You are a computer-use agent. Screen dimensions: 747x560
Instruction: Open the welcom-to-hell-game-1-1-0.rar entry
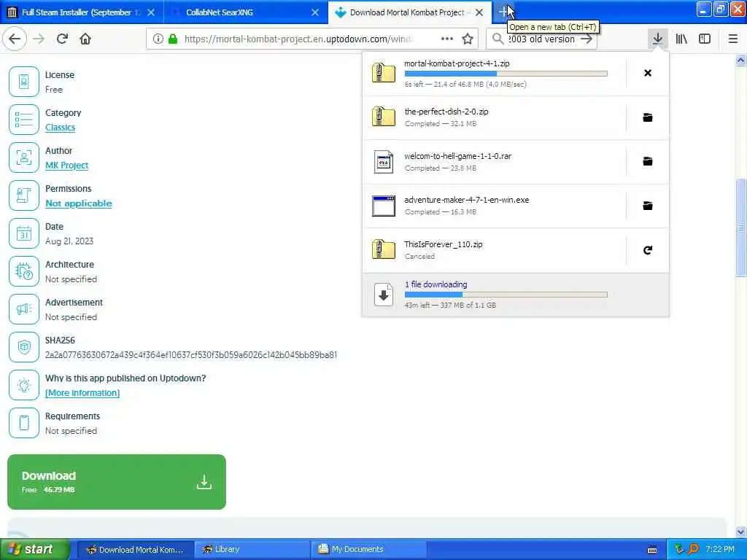(x=495, y=161)
